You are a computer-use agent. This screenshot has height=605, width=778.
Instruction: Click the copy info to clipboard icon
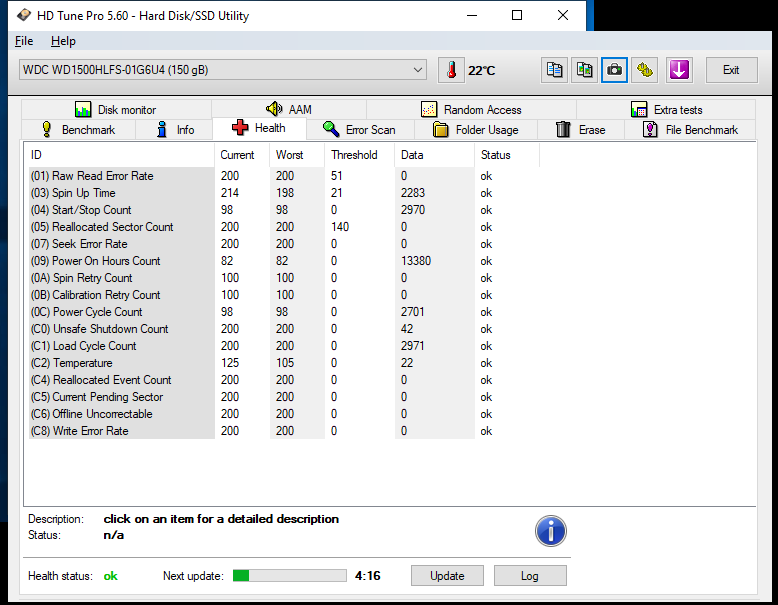pos(554,70)
